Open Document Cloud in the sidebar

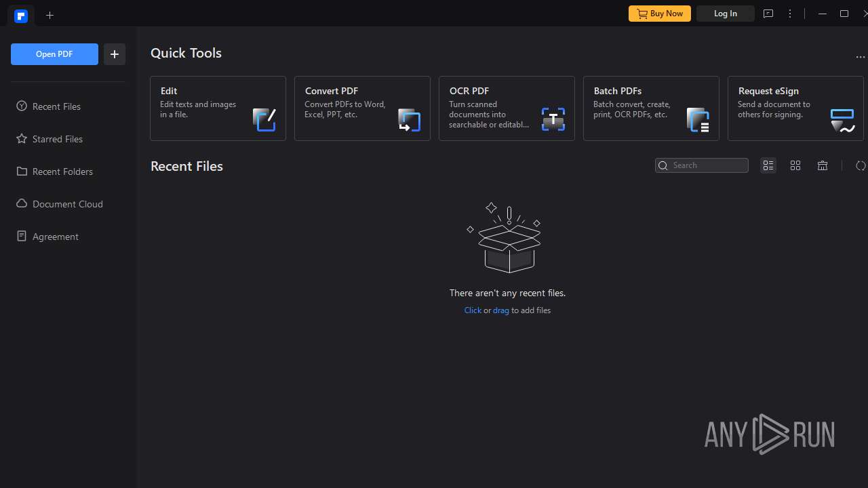pyautogui.click(x=68, y=204)
